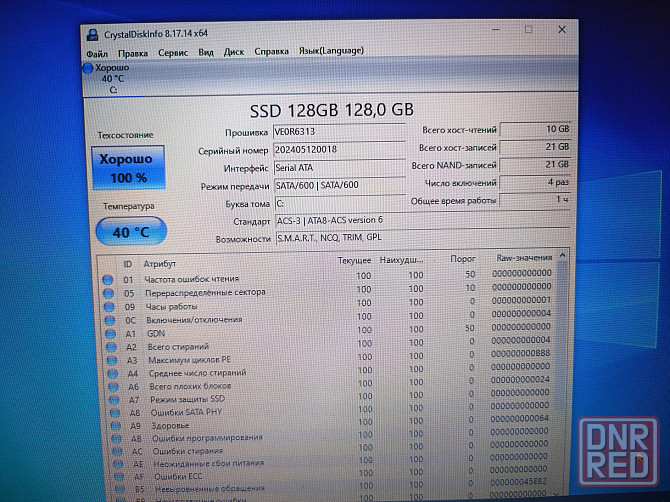Open the Сервис menu
Image resolution: width=670 pixels, height=502 pixels.
(x=173, y=53)
